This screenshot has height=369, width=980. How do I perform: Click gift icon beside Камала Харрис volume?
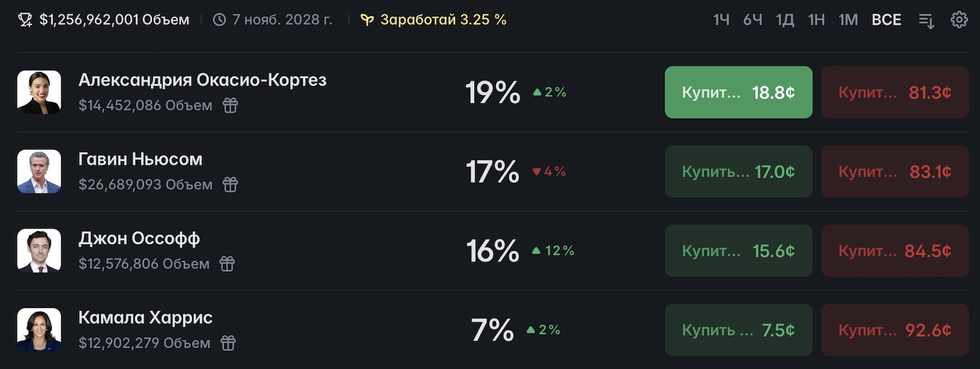click(227, 343)
